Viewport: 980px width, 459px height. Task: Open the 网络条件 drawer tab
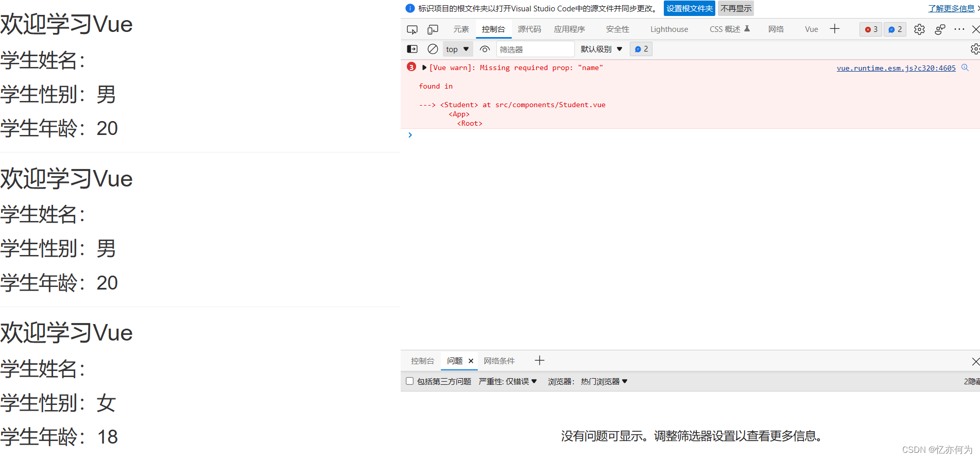(x=499, y=361)
